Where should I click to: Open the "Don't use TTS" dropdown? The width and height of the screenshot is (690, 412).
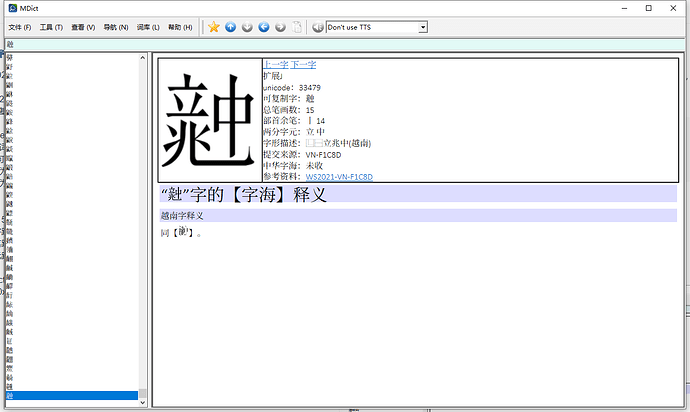[376, 27]
